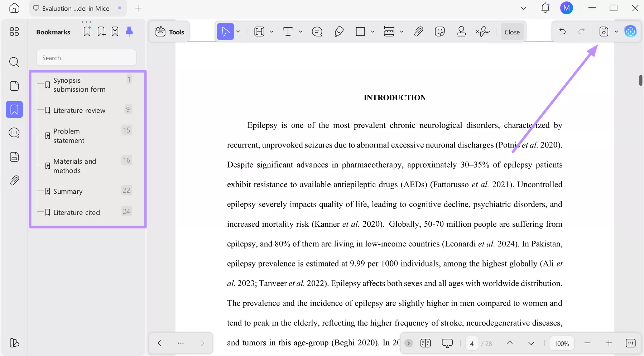
Task: Pin the Bookmarks panel
Action: click(x=129, y=32)
